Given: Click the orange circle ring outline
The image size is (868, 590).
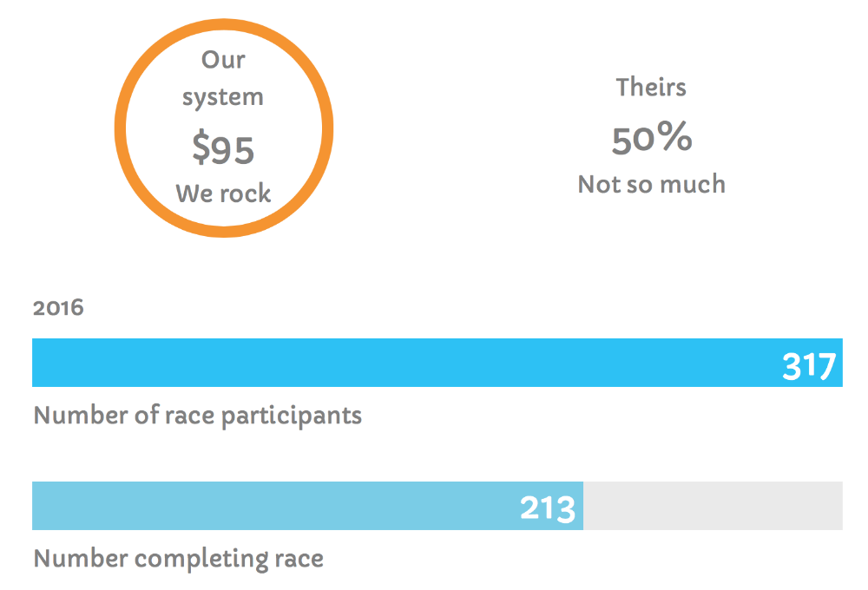Looking at the screenshot, I should pos(122,130).
